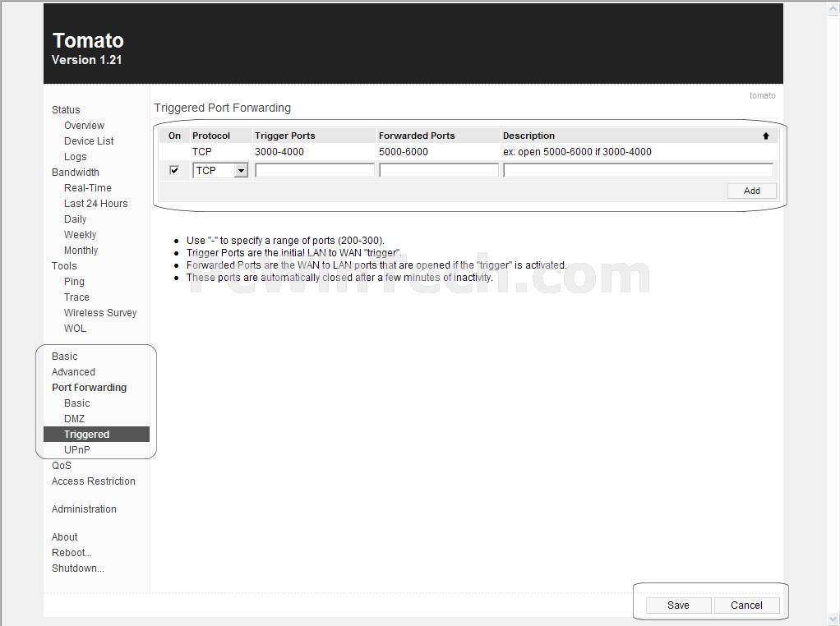The width and height of the screenshot is (840, 626).
Task: Open the UPnP page
Action: click(77, 450)
